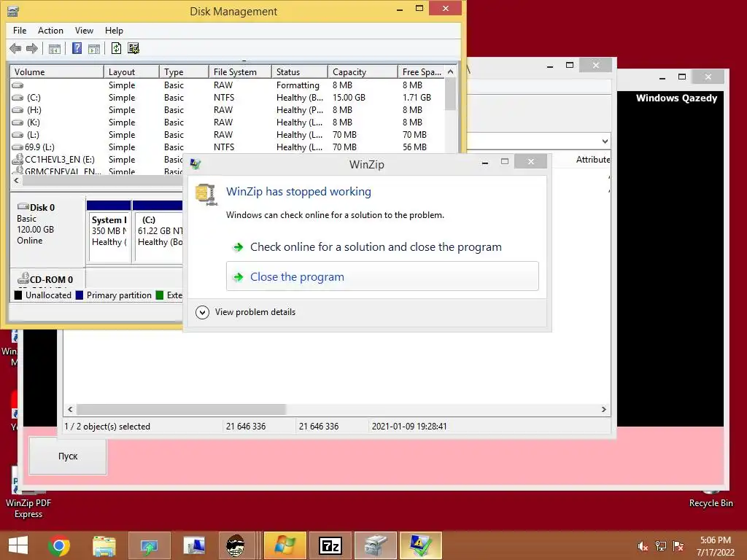Select the CC1HEVL3_EN (E:) volume row

point(97,160)
